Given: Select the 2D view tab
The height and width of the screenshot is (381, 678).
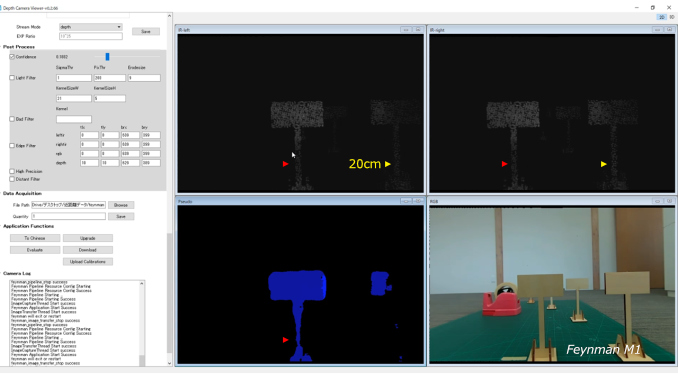Looking at the screenshot, I should [x=662, y=17].
